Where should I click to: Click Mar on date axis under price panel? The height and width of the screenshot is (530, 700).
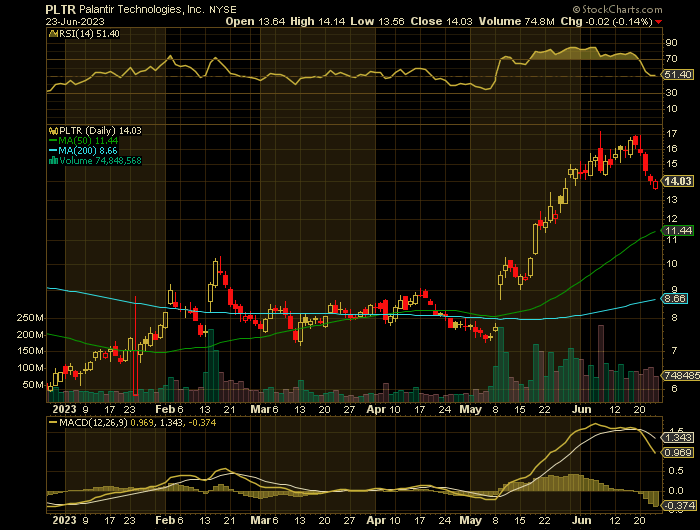(260, 409)
